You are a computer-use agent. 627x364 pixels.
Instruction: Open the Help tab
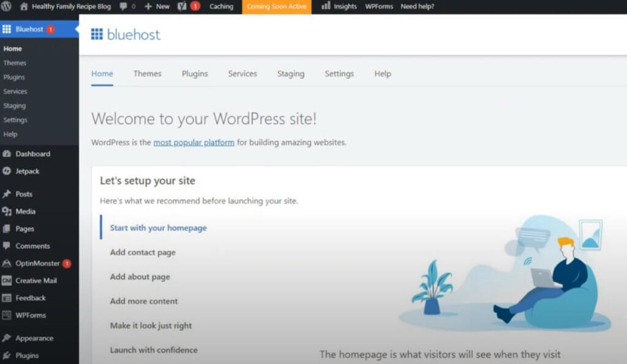(383, 73)
